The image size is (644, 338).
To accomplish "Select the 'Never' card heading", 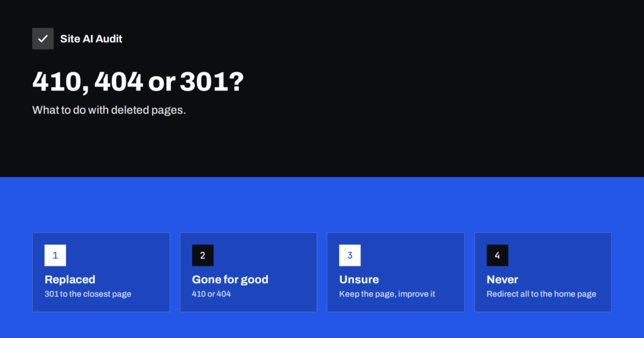I will click(502, 280).
